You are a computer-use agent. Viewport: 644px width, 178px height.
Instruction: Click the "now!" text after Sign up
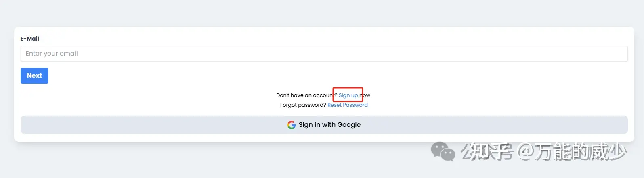[x=367, y=95]
